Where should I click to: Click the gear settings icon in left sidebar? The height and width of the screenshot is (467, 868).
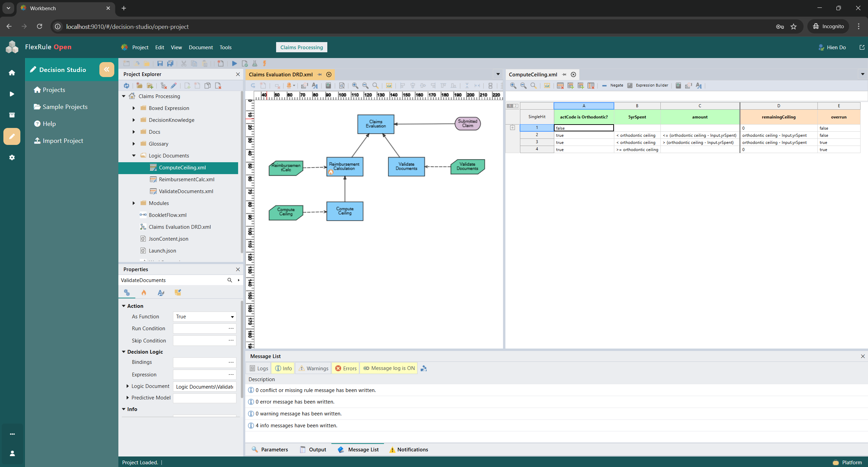click(12, 157)
